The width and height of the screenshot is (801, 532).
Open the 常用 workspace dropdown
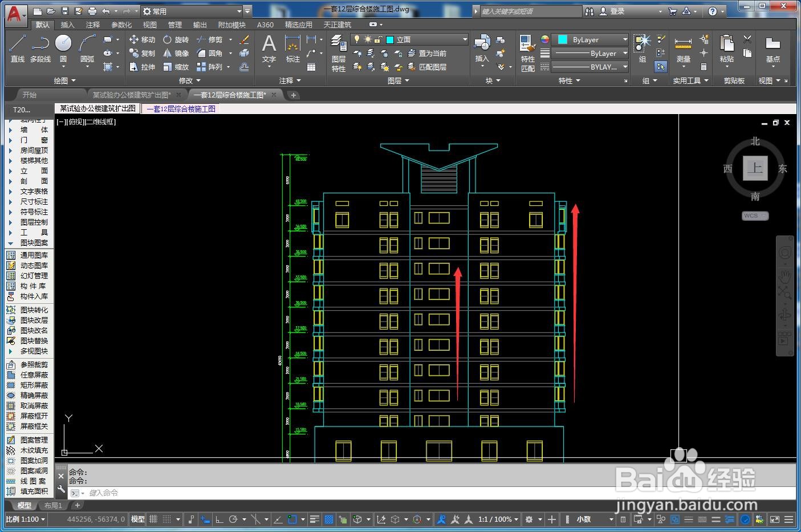point(192,11)
